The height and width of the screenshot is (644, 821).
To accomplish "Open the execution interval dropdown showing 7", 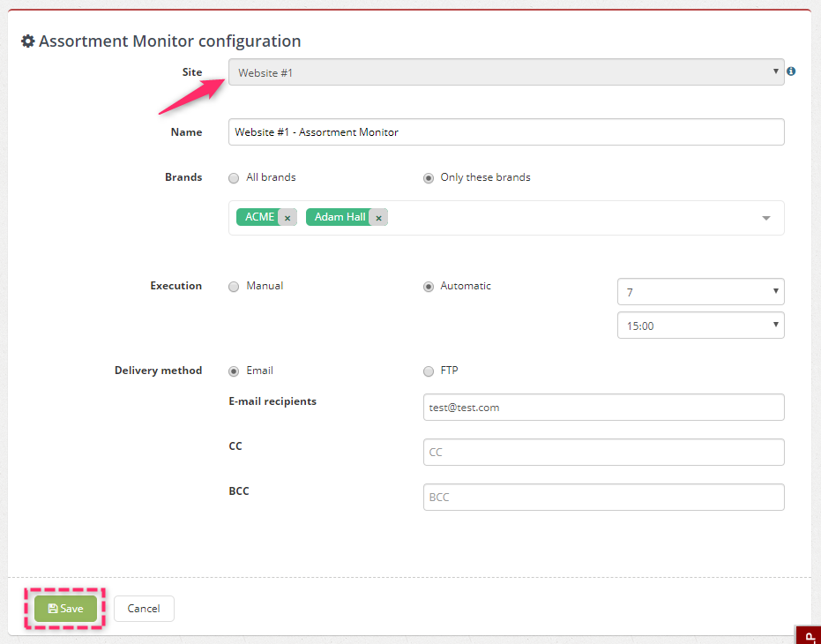I will tap(700, 292).
